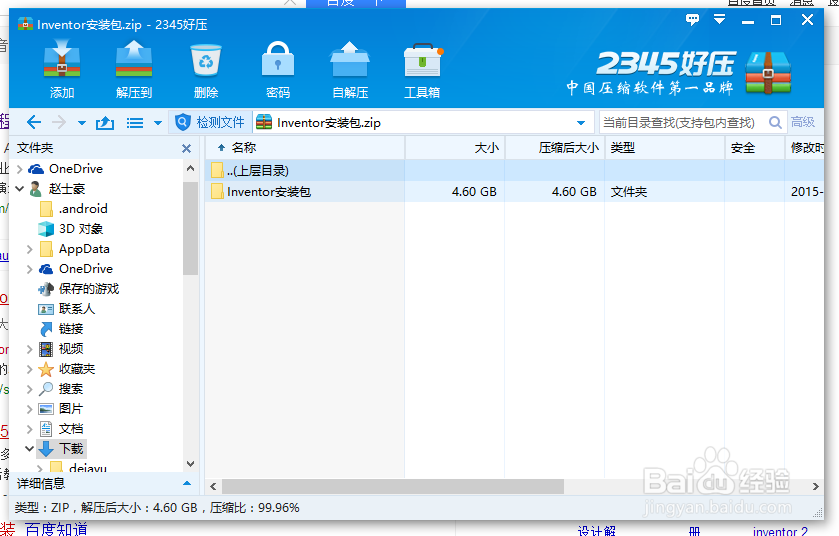Click the feedback speech bubble icon in title bar
The height and width of the screenshot is (536, 839).
[692, 20]
